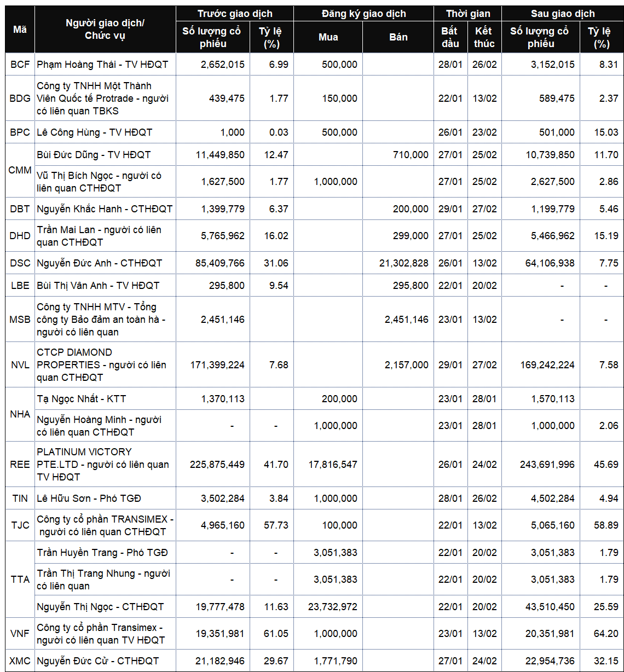The image size is (624, 672).
Task: Click the 'Mã' column header
Action: point(20,30)
